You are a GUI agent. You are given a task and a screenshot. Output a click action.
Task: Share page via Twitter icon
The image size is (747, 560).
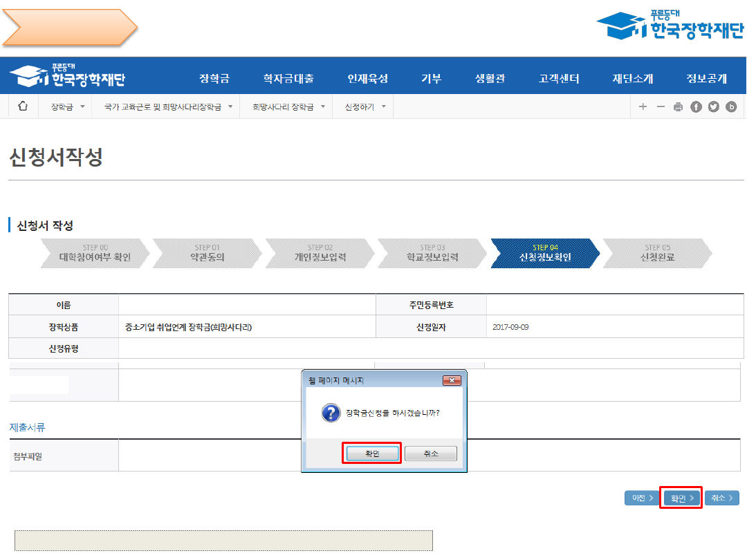[713, 106]
